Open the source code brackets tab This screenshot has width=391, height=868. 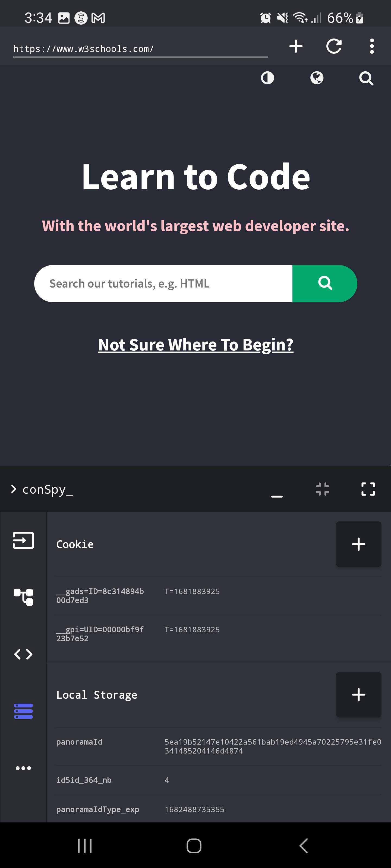(x=23, y=654)
